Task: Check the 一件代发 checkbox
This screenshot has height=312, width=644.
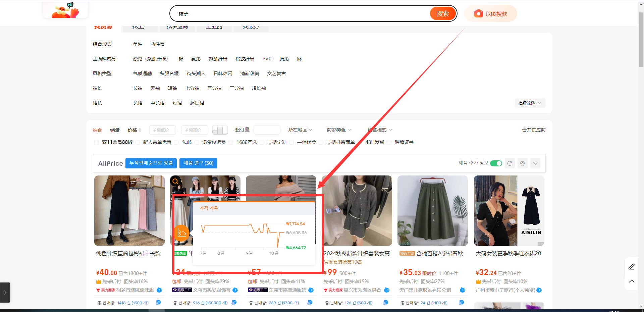Action: tap(291, 142)
